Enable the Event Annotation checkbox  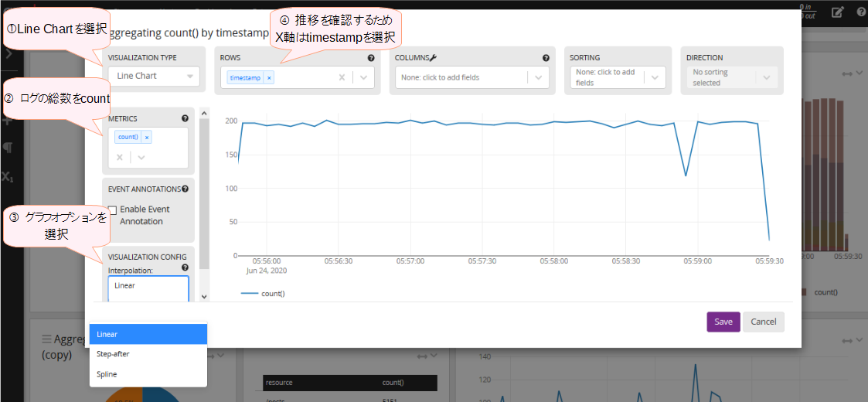tap(113, 210)
